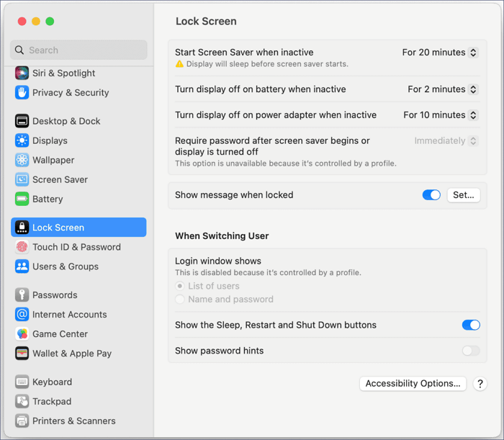This screenshot has height=440, width=504.
Task: Change display off on battery time dropdown
Action: (x=443, y=90)
